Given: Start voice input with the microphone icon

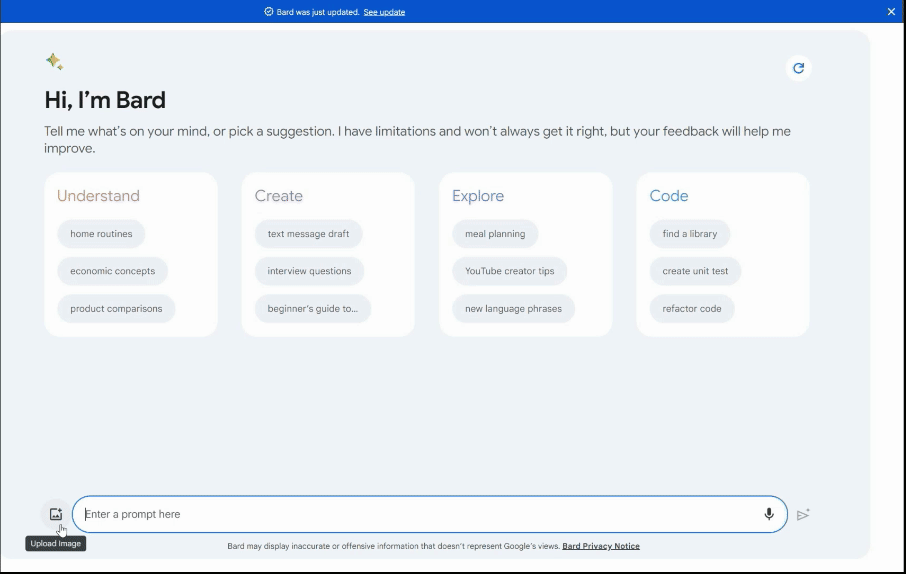Looking at the screenshot, I should point(768,514).
